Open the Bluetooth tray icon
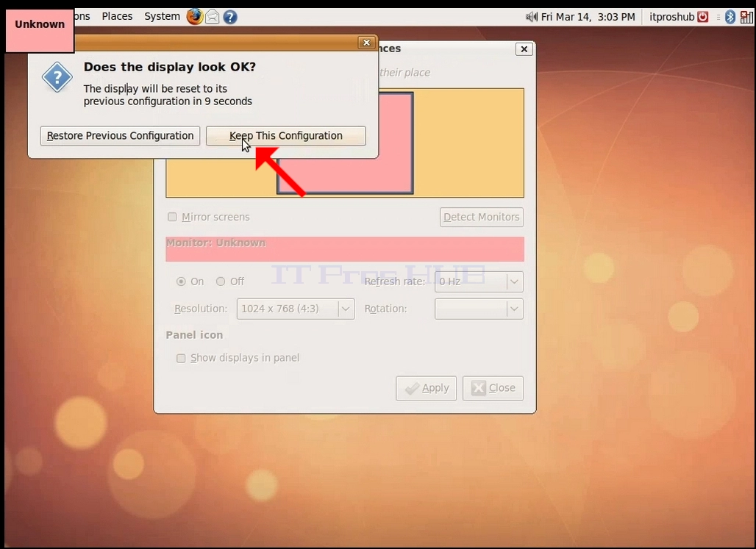This screenshot has width=756, height=549. tap(730, 17)
